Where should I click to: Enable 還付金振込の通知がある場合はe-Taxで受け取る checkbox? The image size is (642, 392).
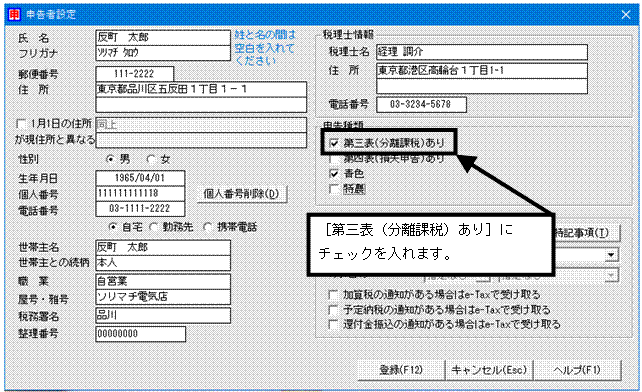(333, 325)
